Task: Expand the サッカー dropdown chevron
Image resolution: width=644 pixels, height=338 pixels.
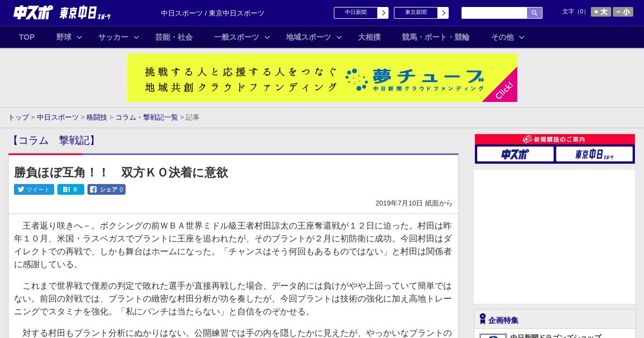Action: (x=136, y=37)
